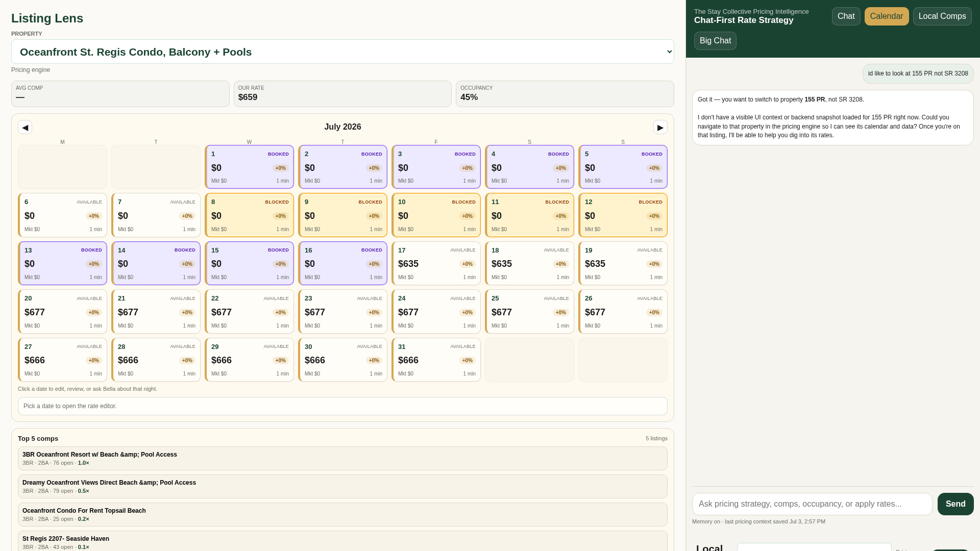
Task: Open July 20 date priced $677
Action: point(62,311)
